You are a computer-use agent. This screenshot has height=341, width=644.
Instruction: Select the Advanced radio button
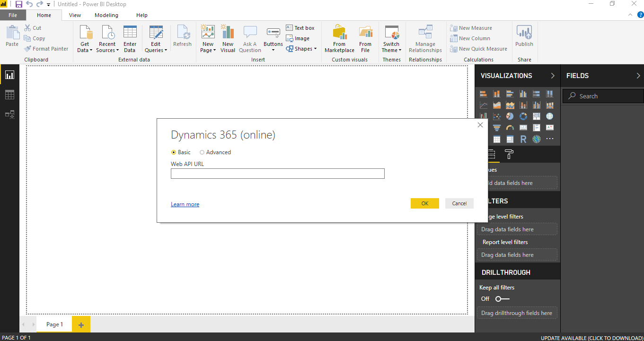(x=202, y=152)
